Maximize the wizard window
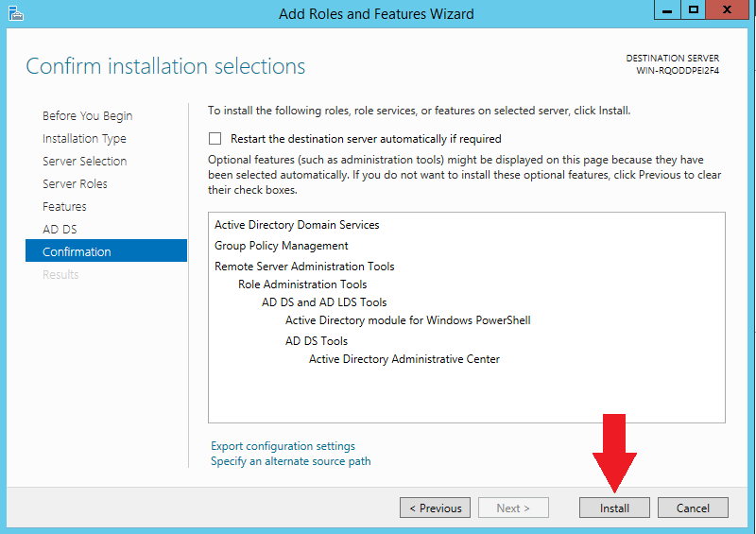The image size is (756, 534). pyautogui.click(x=694, y=9)
